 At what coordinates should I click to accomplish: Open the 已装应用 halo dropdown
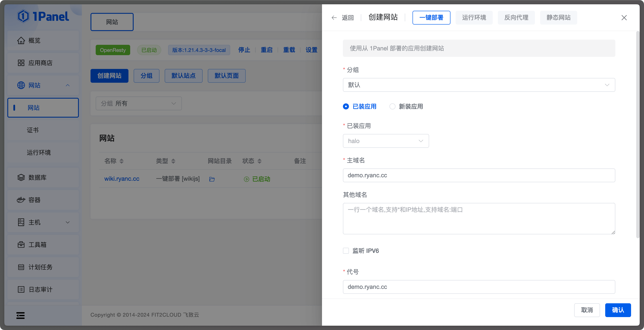pos(386,141)
